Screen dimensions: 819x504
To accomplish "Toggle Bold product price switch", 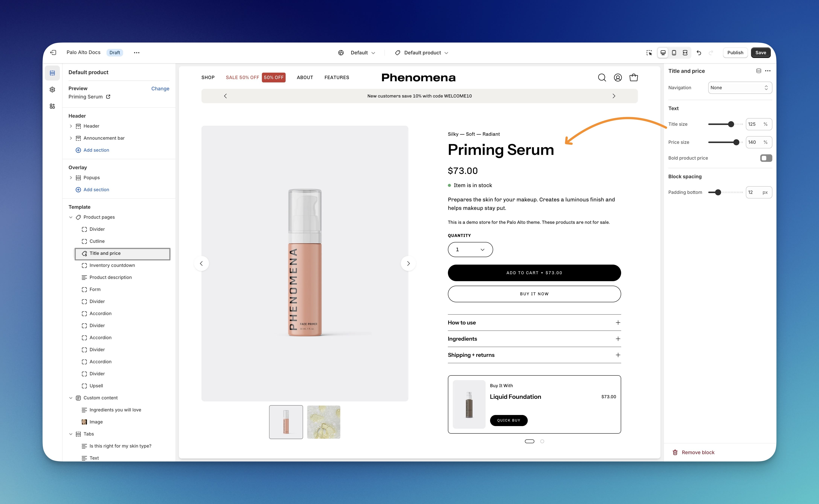I will coord(766,158).
